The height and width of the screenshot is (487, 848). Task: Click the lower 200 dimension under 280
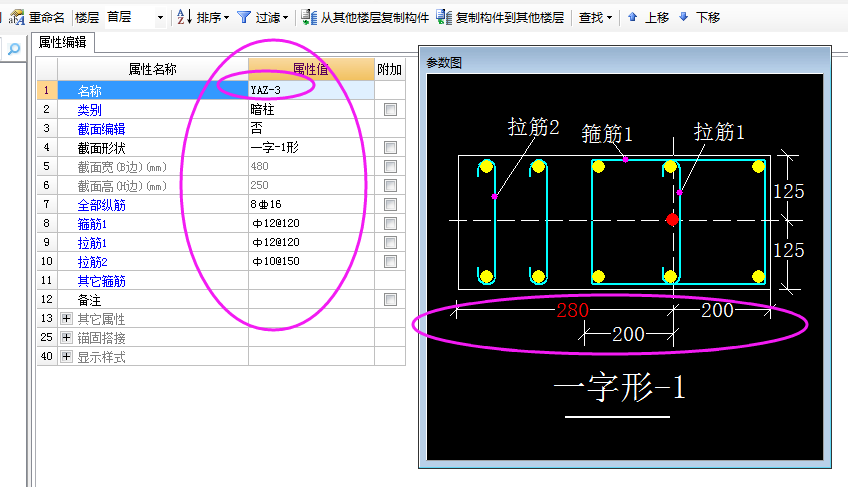pyautogui.click(x=628, y=334)
